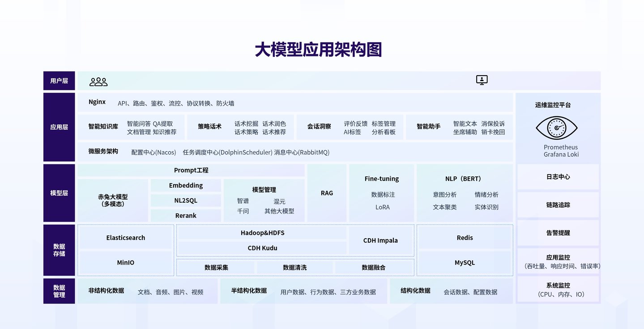Select the 应用层 layer label
Viewport: 644px width, 329px height.
coord(59,127)
